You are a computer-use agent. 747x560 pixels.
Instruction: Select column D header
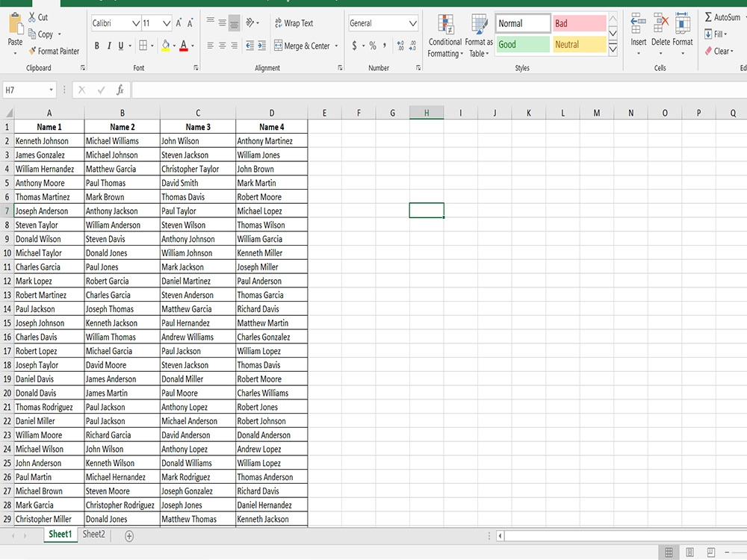pyautogui.click(x=272, y=113)
